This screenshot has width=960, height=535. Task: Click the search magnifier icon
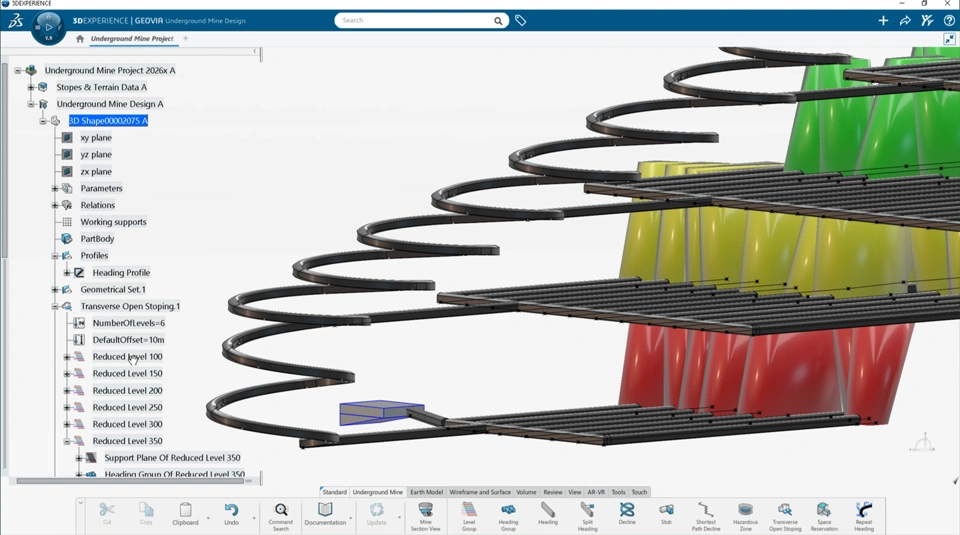tap(498, 21)
